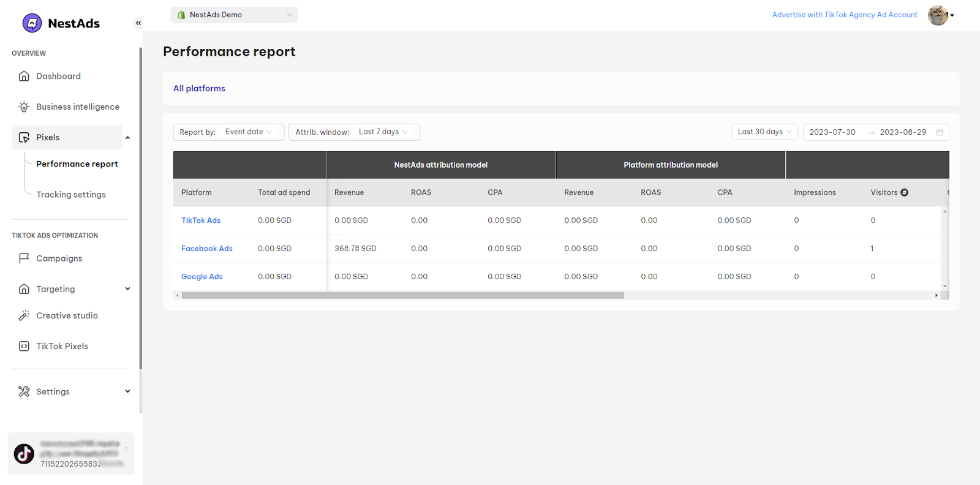Image resolution: width=980 pixels, height=485 pixels.
Task: Click the Targeting house icon
Action: click(24, 289)
